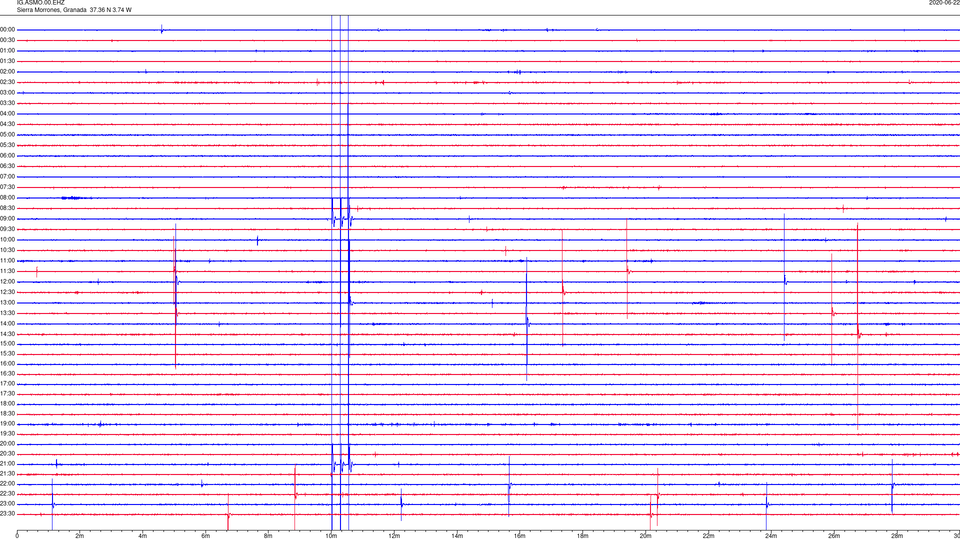Screen dimensions: 960x540
Task: Click the 12m mark on minute axis
Action: (394, 536)
